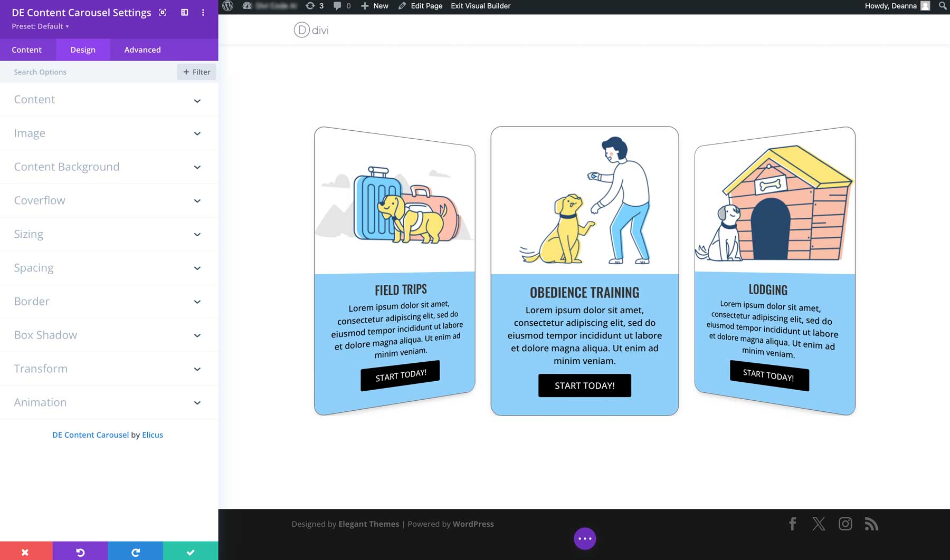Select the Field Trips suitcase image

(395, 205)
